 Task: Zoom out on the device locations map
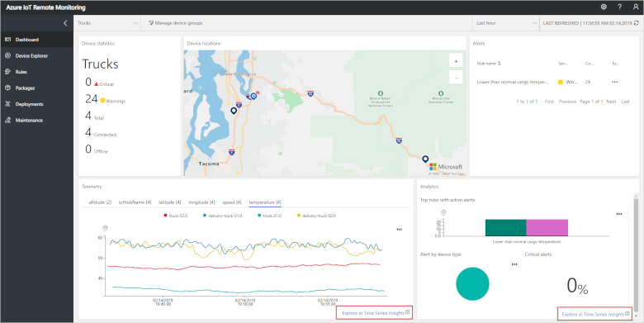click(x=456, y=78)
